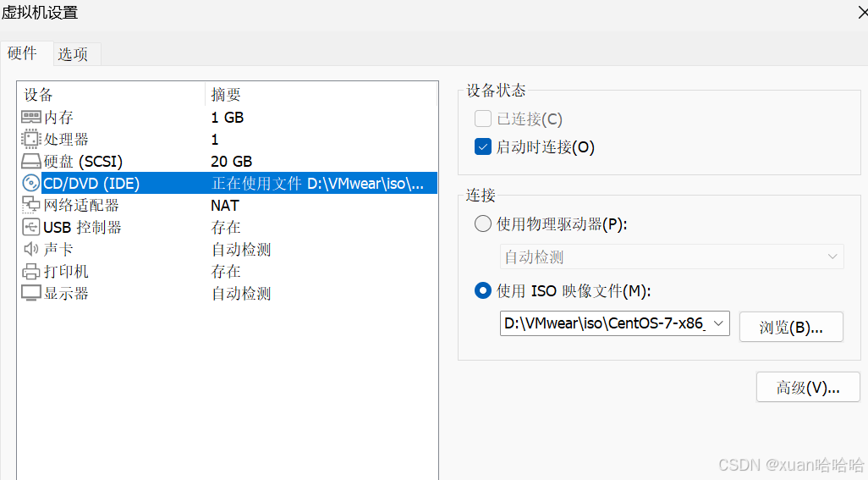This screenshot has height=480, width=868.
Task: Expand the ISO image file path dropdown arrow
Action: pyautogui.click(x=718, y=323)
